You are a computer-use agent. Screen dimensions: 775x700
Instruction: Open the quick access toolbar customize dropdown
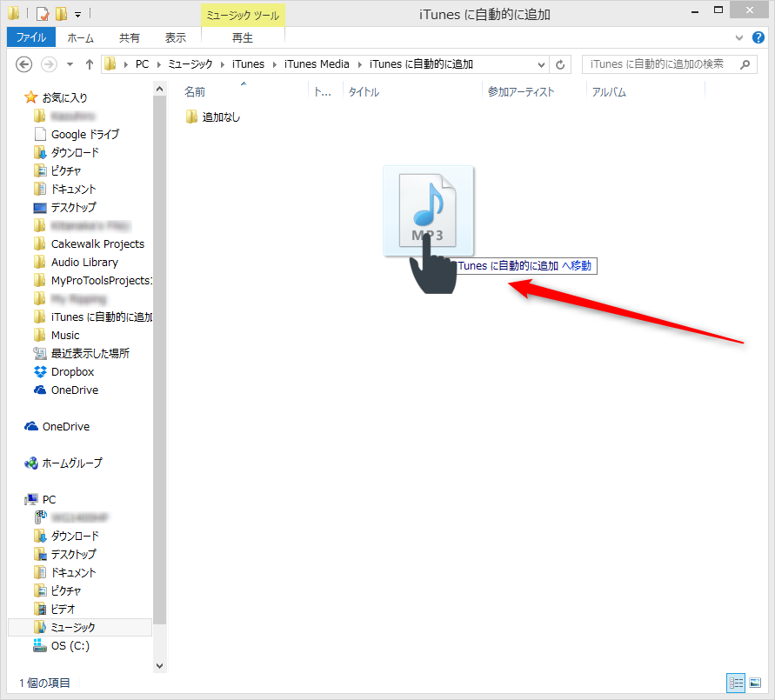77,14
